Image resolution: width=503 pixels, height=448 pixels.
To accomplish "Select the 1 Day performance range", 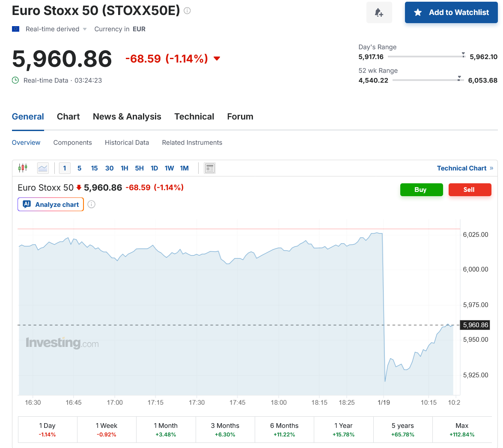I will click(x=48, y=430).
